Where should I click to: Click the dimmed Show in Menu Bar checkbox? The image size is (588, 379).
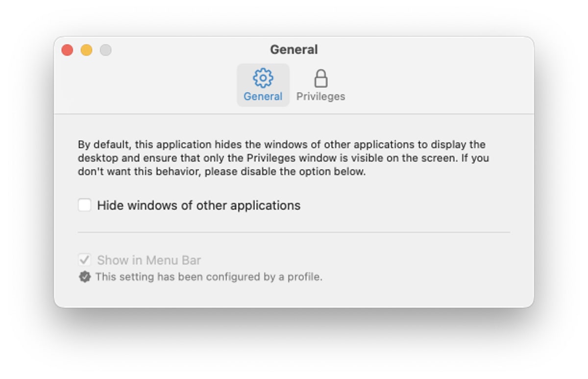85,260
